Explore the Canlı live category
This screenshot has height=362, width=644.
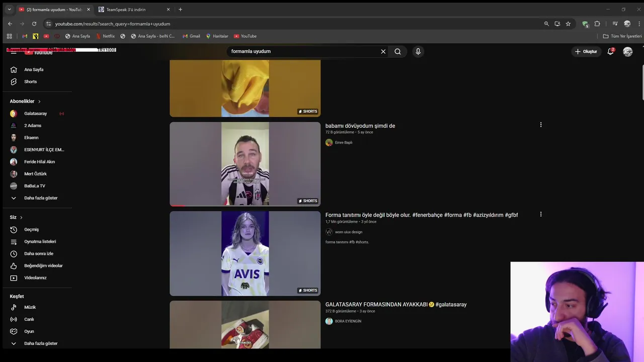29,319
